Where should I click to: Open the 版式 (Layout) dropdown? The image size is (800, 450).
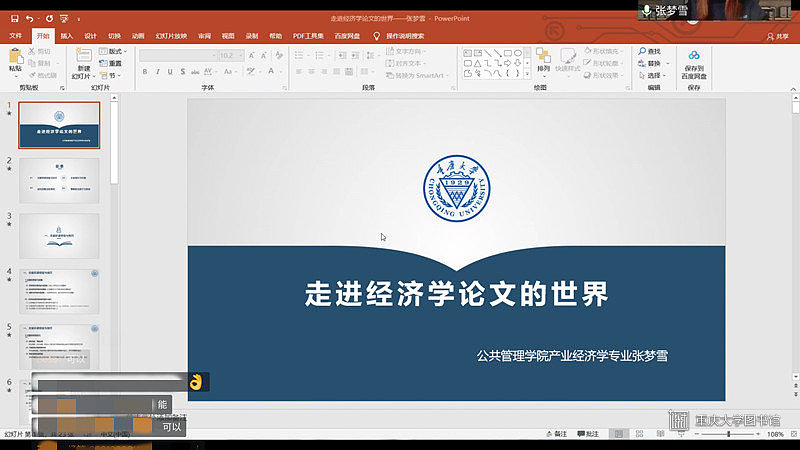(x=113, y=51)
